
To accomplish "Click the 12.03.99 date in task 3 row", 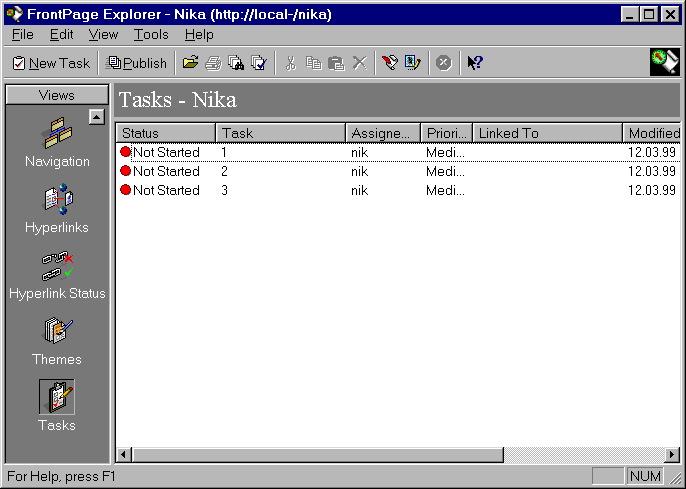I will tap(652, 190).
